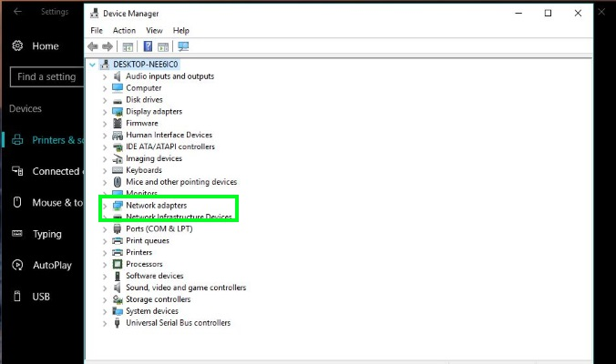The image size is (616, 364).
Task: Expand the Audio inputs and outputs node
Action: click(105, 76)
